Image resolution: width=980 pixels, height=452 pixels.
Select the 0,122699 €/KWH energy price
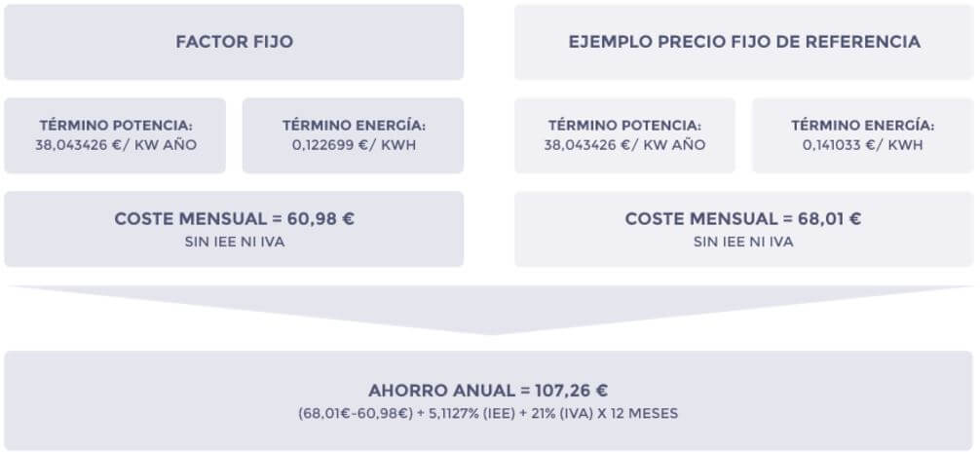point(353,146)
